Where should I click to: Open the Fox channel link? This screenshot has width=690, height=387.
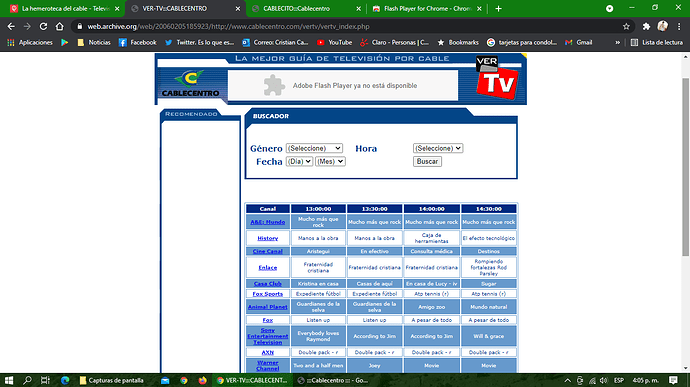coord(268,320)
